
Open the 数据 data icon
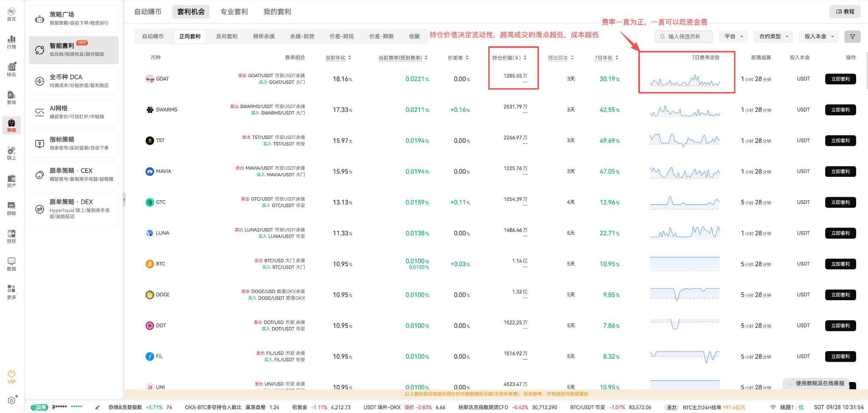click(x=11, y=264)
